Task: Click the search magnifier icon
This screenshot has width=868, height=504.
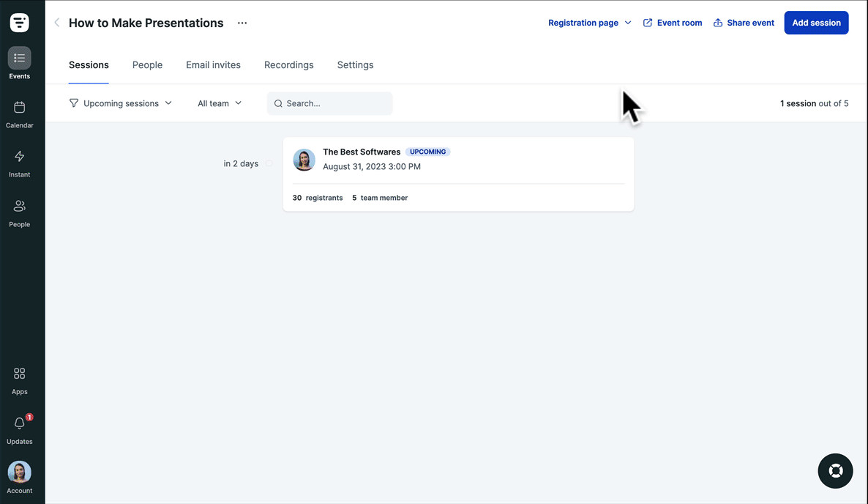Action: 278,103
